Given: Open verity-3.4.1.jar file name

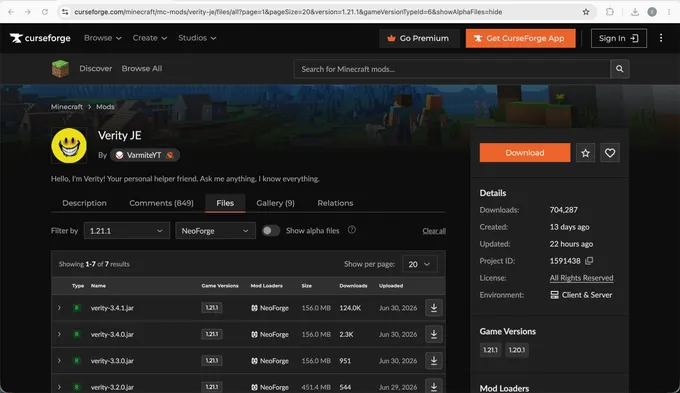Looking at the screenshot, I should pyautogui.click(x=112, y=308).
